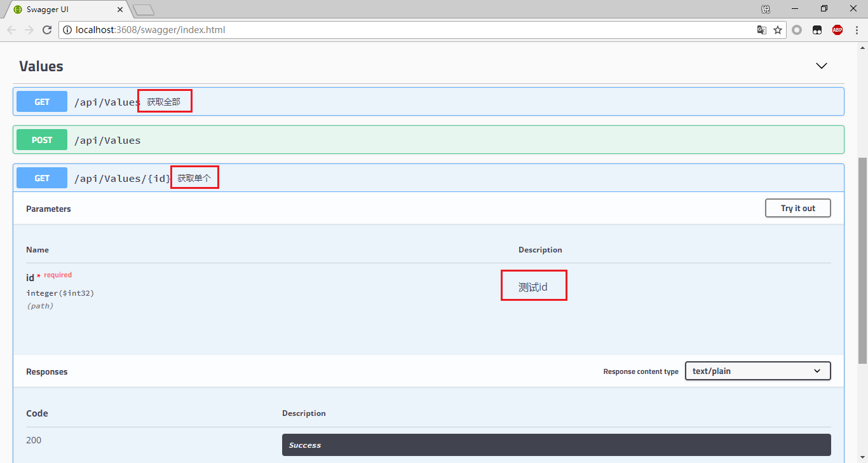The image size is (868, 463).
Task: Open the Chrome three-dot menu
Action: [857, 30]
